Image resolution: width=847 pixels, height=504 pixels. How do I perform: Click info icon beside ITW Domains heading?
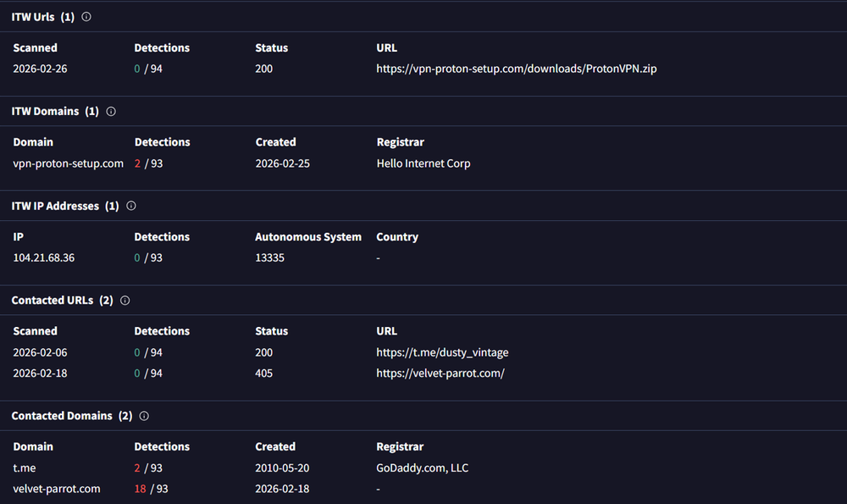click(111, 111)
